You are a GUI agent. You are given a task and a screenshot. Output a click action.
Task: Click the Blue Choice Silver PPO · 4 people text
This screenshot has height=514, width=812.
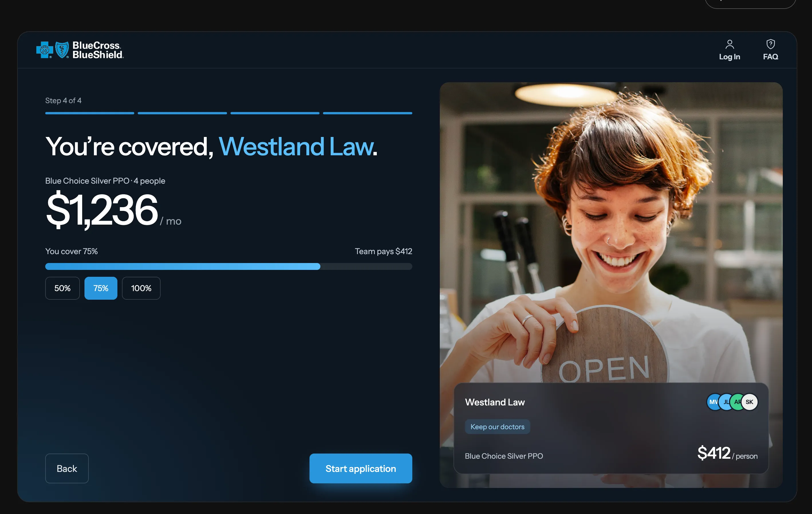(105, 181)
